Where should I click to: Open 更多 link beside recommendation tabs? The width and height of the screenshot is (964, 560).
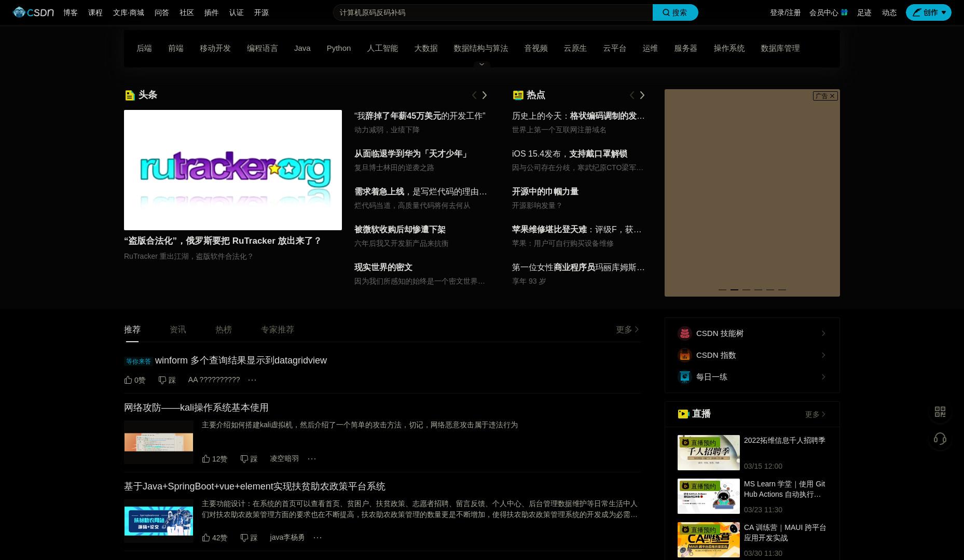[627, 330]
